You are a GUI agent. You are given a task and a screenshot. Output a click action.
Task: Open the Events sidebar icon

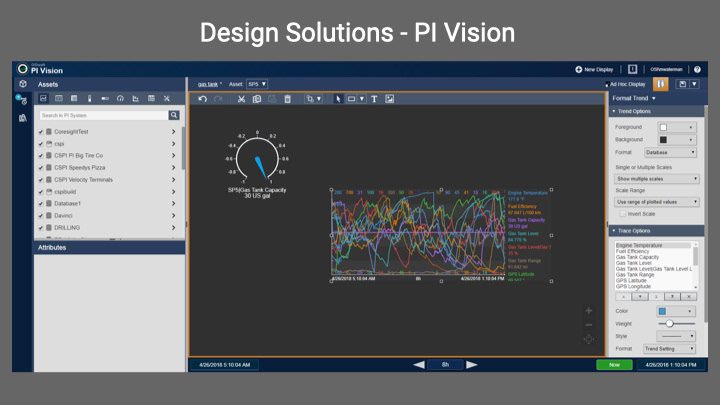click(22, 99)
